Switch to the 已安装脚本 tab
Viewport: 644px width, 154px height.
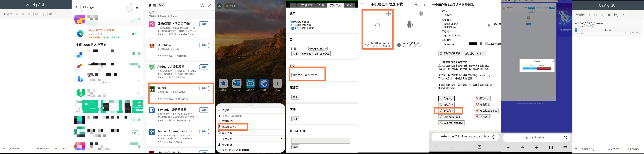click(x=306, y=5)
